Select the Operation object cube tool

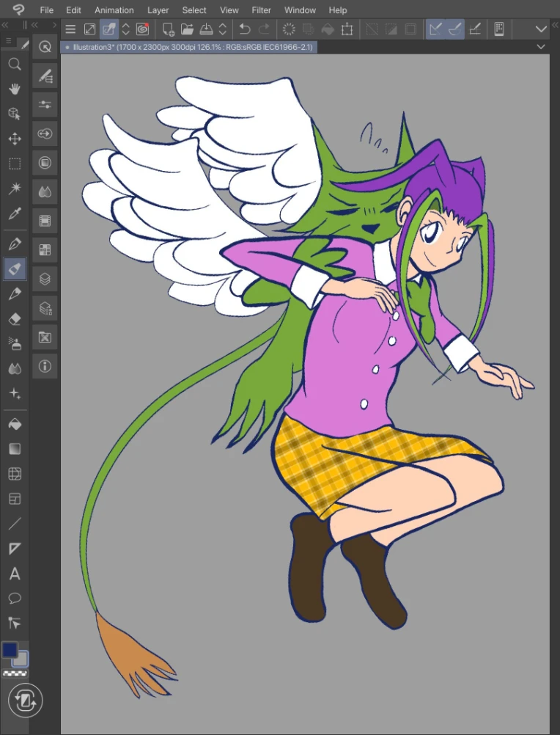(x=15, y=114)
